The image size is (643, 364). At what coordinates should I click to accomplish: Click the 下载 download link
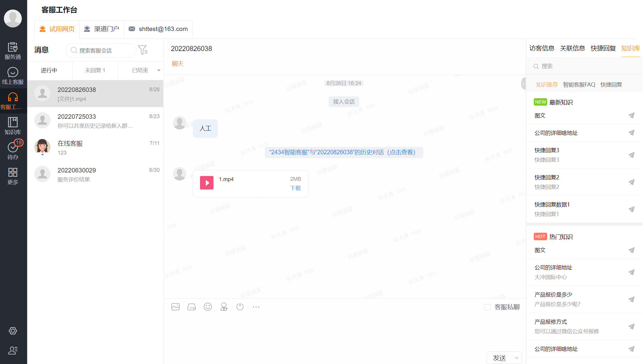tap(296, 188)
